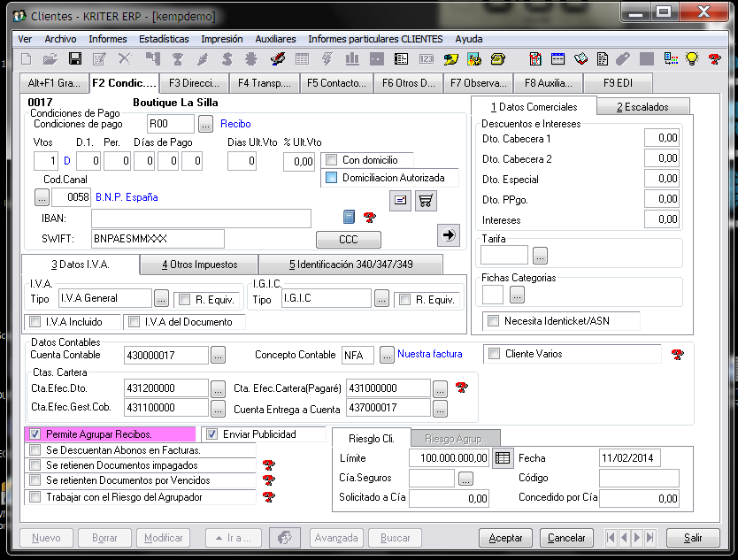
Task: Check Necesita Identicket/ASN
Action: (x=493, y=321)
